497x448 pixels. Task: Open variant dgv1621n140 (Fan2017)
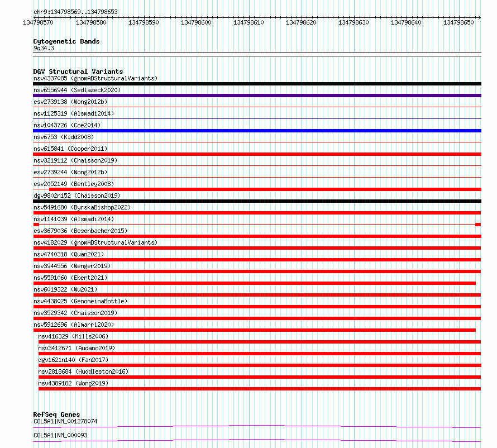[x=73, y=360]
